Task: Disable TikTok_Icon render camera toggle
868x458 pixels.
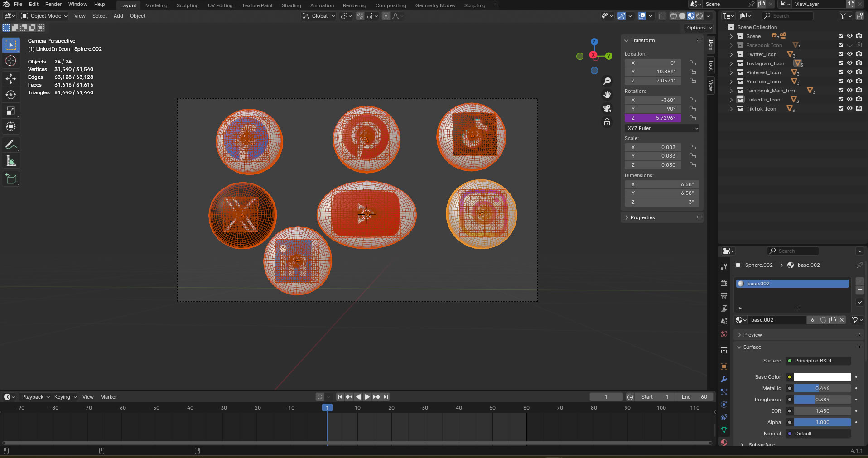Action: click(858, 109)
